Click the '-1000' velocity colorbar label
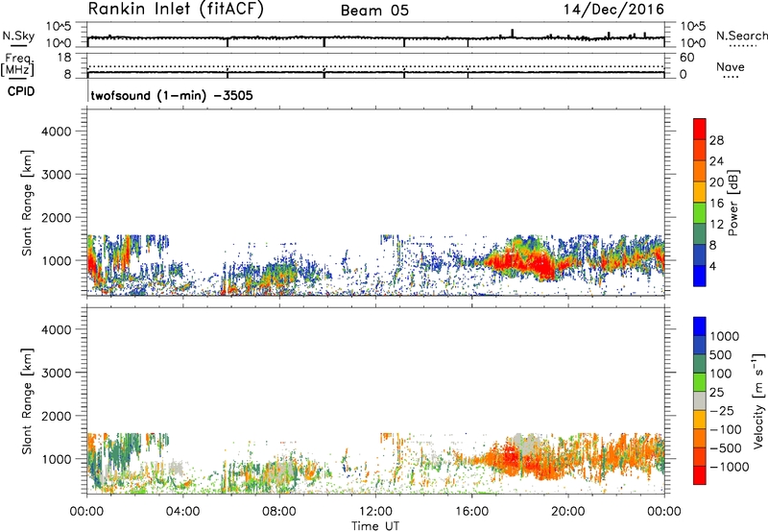 pos(730,467)
